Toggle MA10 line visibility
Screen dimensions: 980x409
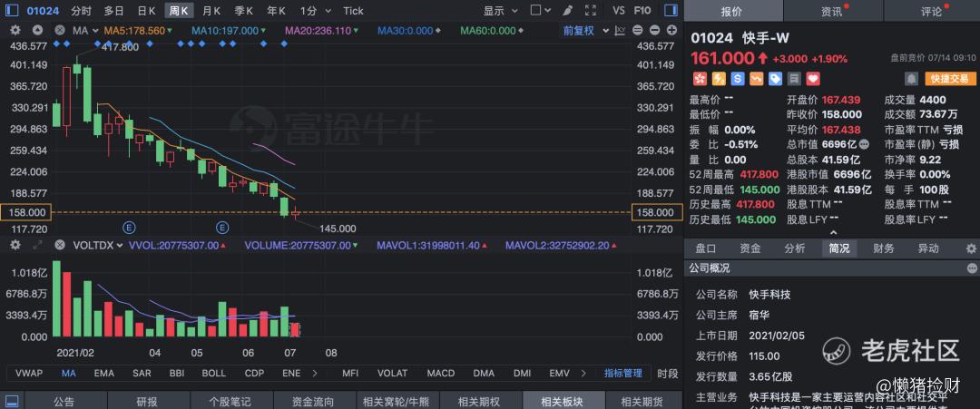228,31
